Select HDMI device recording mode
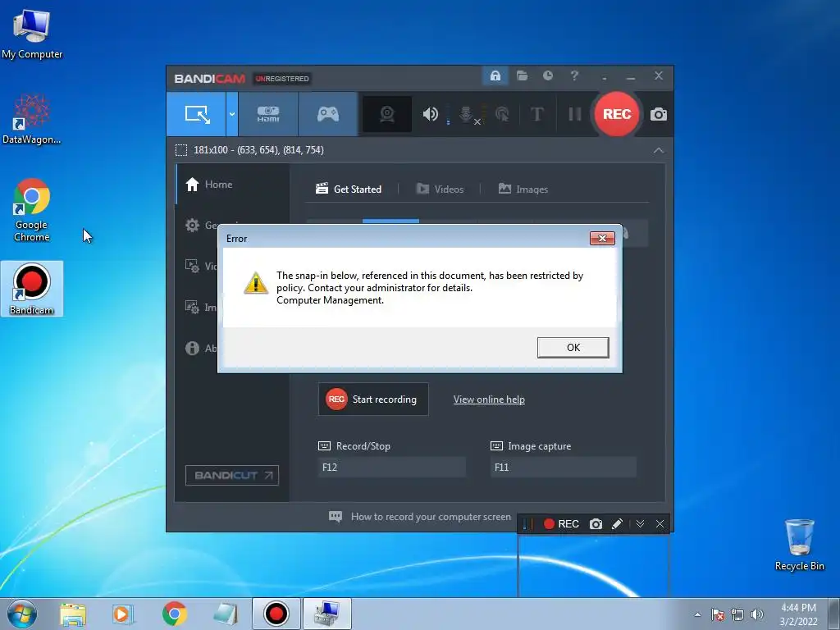The image size is (840, 630). (x=268, y=114)
